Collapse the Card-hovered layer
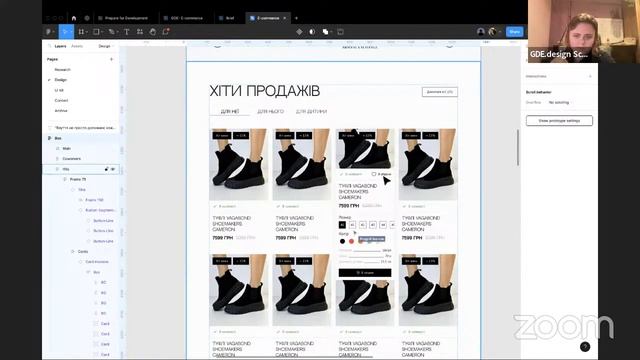Image resolution: width=640 pixels, height=360 pixels. 80,262
